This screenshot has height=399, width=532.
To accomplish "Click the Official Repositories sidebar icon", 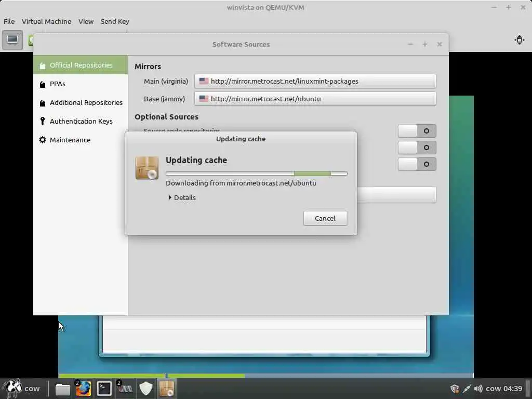I will pyautogui.click(x=43, y=65).
